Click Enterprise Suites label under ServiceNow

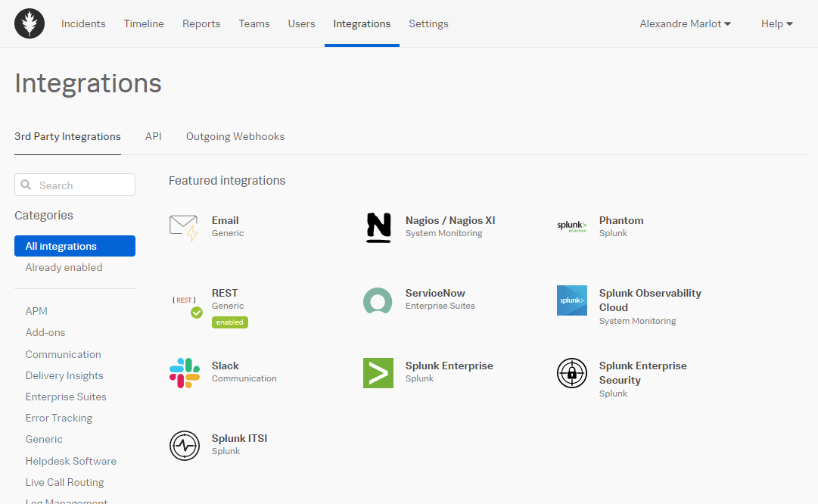[x=440, y=306]
